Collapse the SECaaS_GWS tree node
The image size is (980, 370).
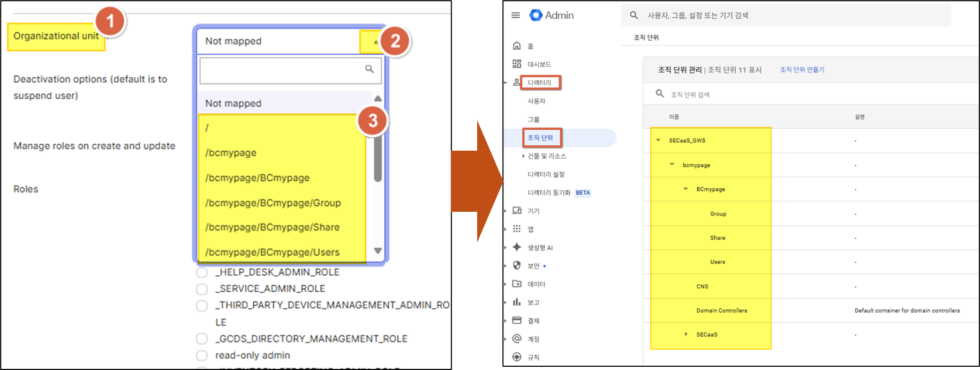pos(658,140)
